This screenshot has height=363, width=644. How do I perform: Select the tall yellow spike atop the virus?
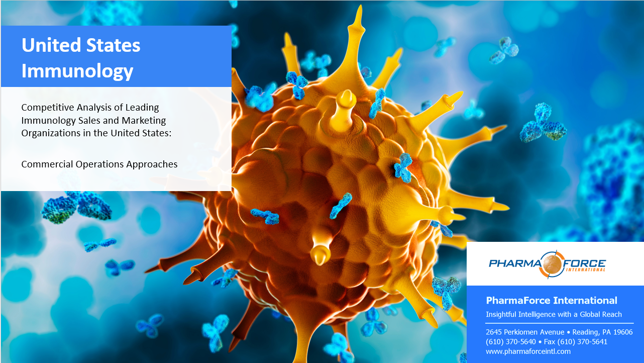[x=358, y=30]
